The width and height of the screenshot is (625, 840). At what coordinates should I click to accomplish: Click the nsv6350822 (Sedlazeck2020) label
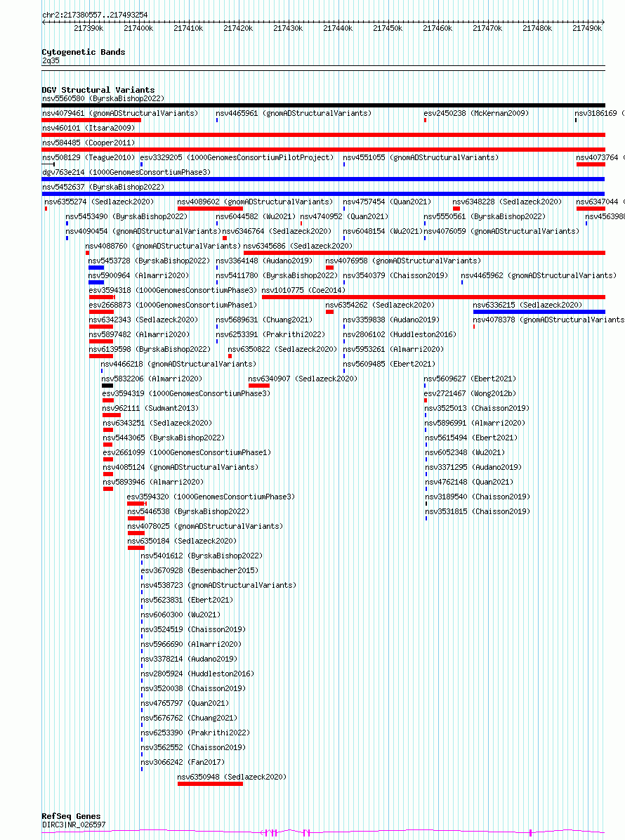coord(282,349)
